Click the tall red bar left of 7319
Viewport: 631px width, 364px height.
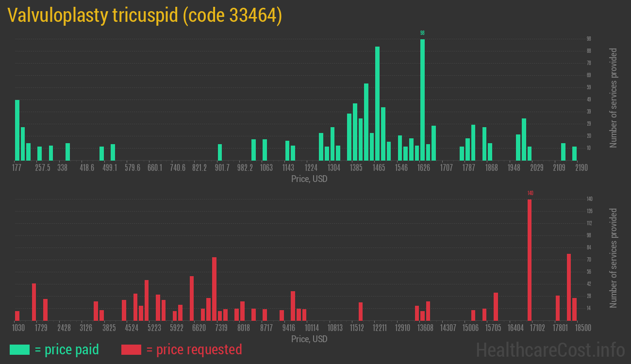coord(214,289)
